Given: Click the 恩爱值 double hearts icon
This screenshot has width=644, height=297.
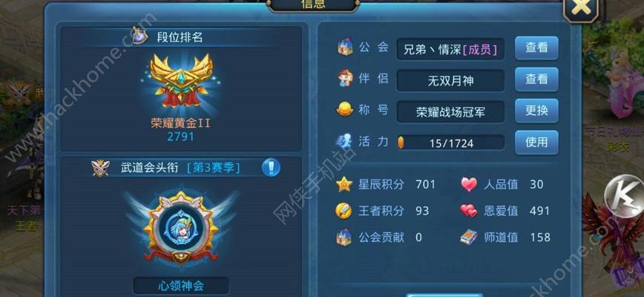Looking at the screenshot, I should [469, 211].
